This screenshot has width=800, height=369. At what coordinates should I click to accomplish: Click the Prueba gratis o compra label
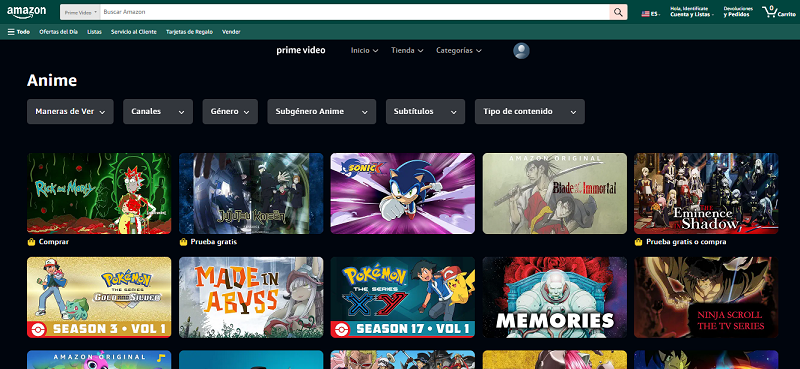(686, 242)
